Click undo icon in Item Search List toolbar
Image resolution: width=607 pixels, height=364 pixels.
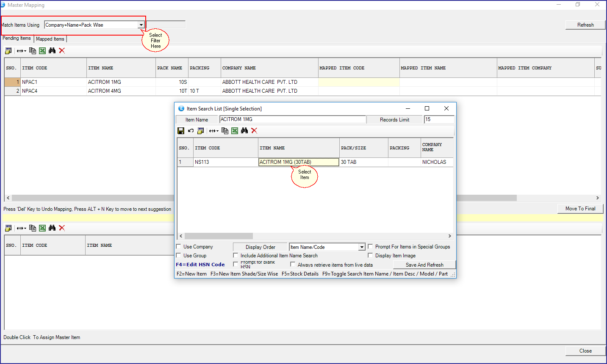point(191,131)
